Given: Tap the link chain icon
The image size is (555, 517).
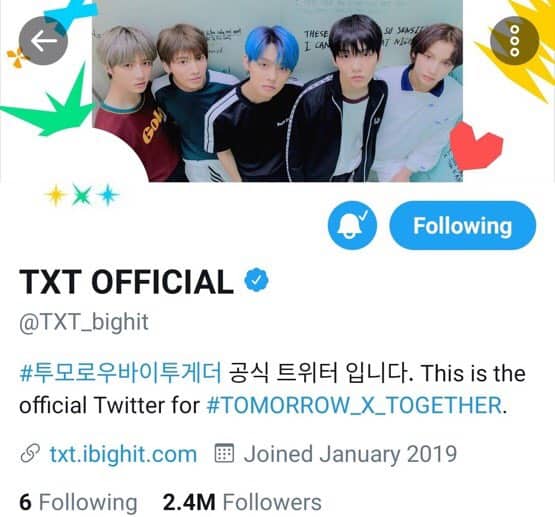Looking at the screenshot, I should 30,454.
